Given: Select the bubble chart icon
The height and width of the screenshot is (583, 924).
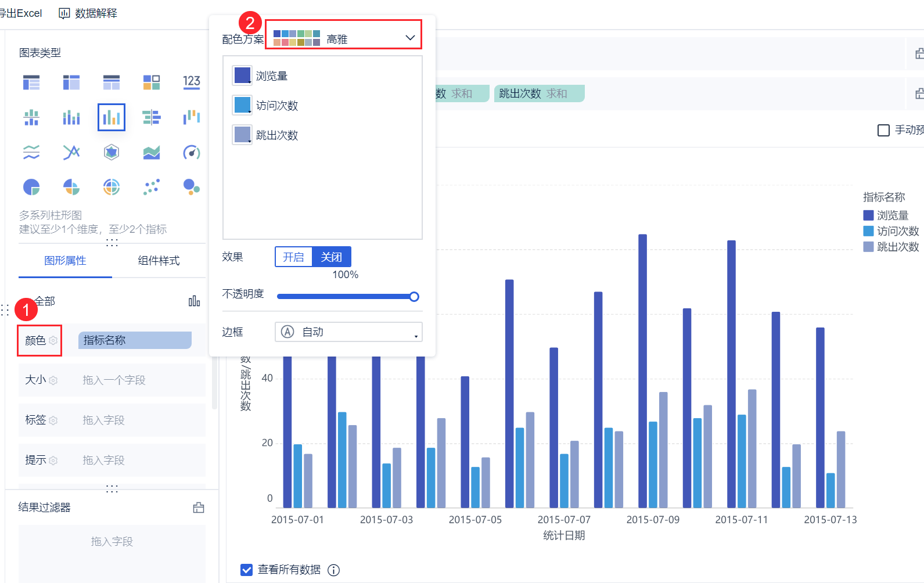Looking at the screenshot, I should tap(192, 187).
